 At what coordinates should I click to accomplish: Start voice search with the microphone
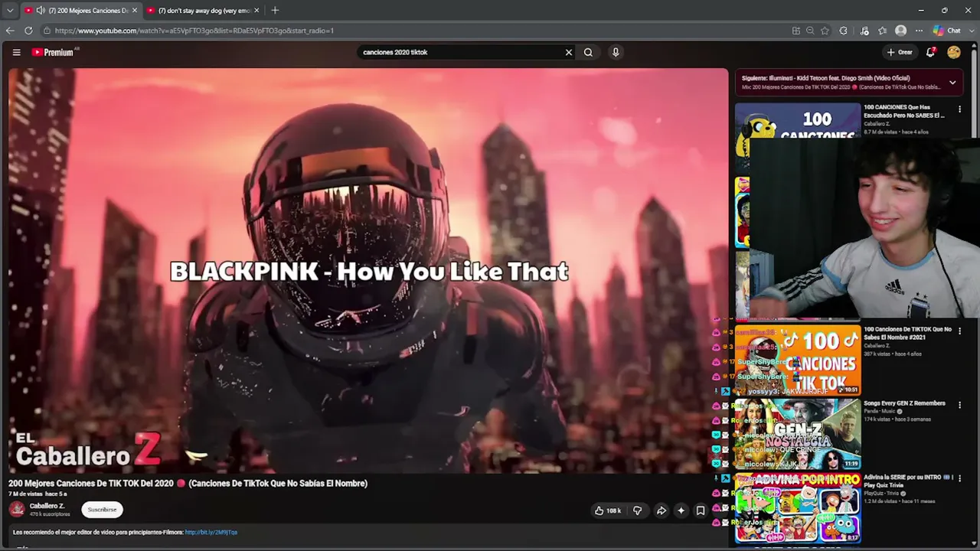pyautogui.click(x=616, y=52)
